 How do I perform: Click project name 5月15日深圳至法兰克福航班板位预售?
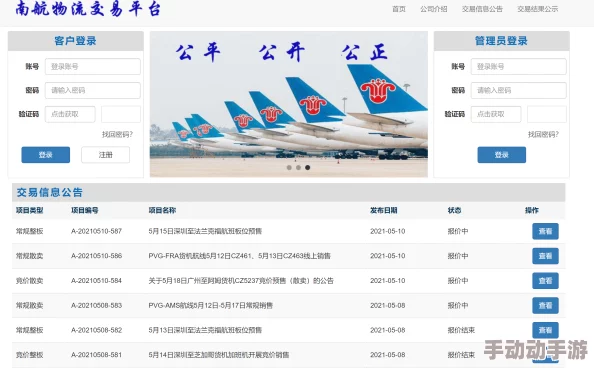tap(205, 231)
